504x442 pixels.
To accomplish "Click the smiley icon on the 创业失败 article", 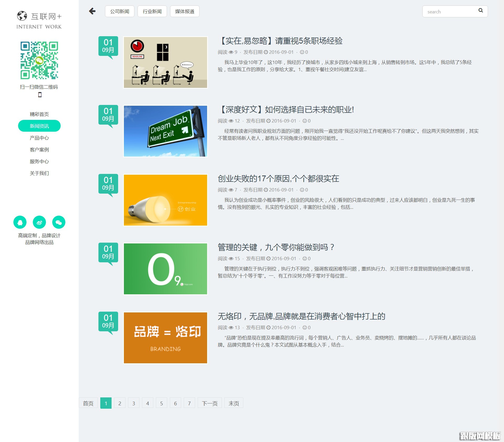I will [302, 190].
